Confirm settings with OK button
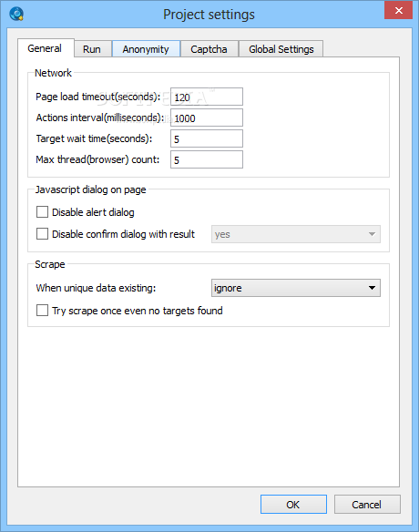Screen dimensions: 419x532 [293, 505]
